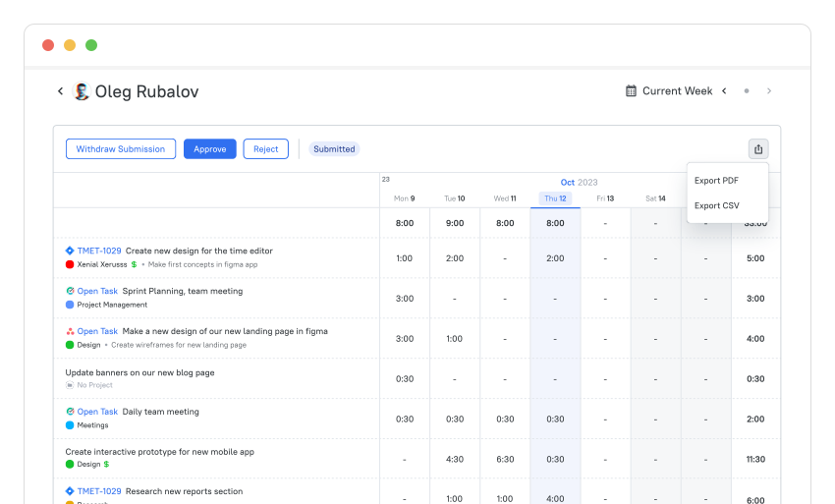Click the 5:00 total for time editor design

[x=755, y=258]
